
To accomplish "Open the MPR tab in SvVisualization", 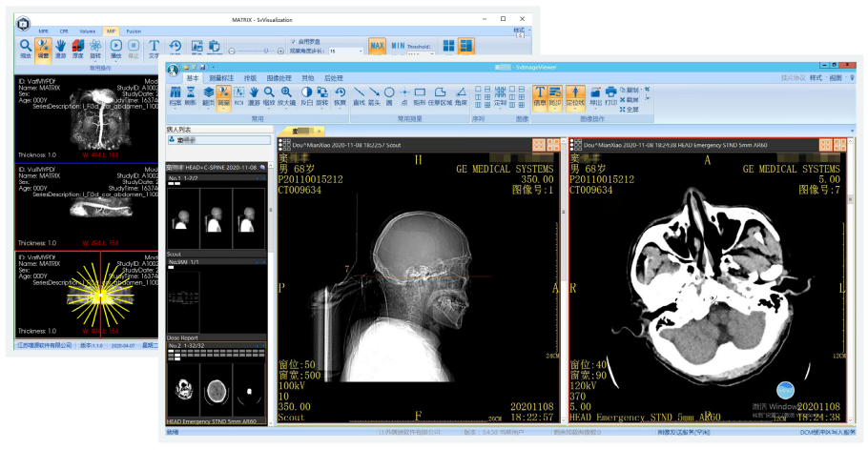I will [43, 31].
